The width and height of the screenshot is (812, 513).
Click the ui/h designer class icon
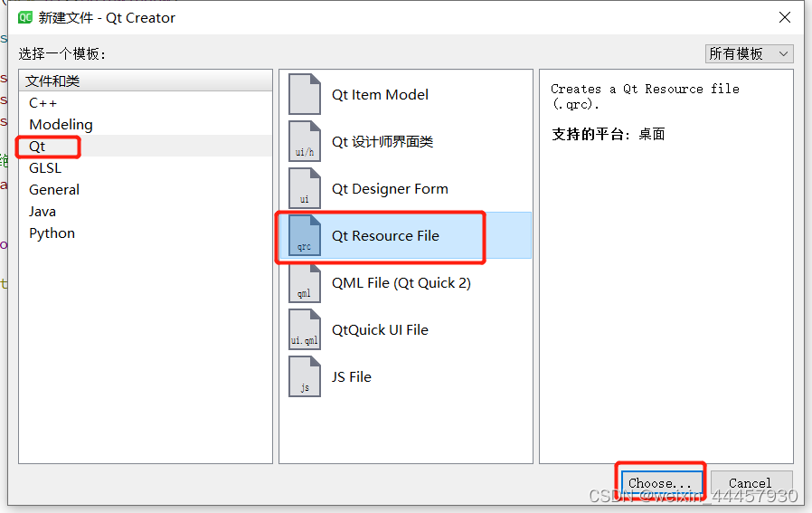(305, 141)
